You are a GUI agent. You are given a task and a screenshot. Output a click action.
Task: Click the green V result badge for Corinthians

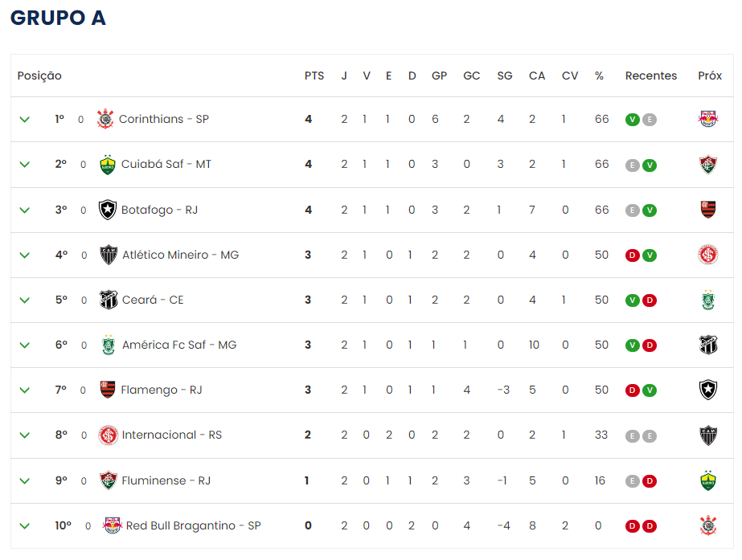[632, 120]
